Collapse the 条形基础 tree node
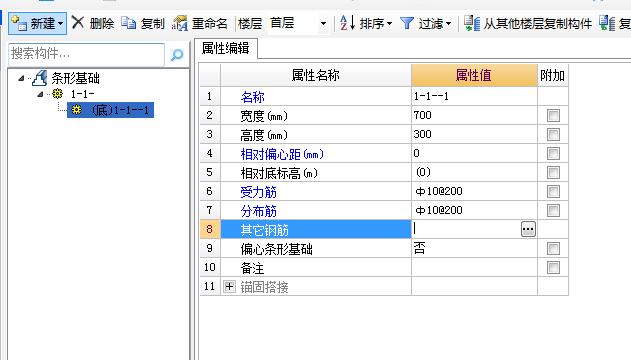This screenshot has width=631, height=360. tap(21, 78)
